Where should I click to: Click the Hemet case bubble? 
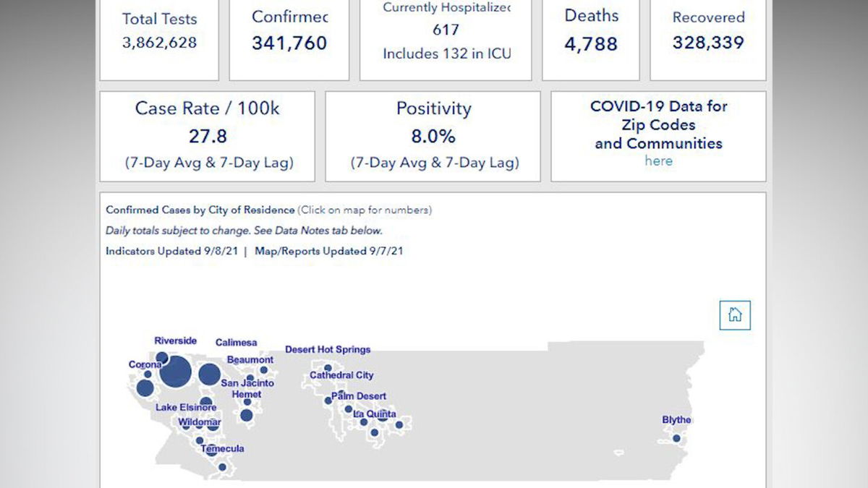click(x=247, y=415)
